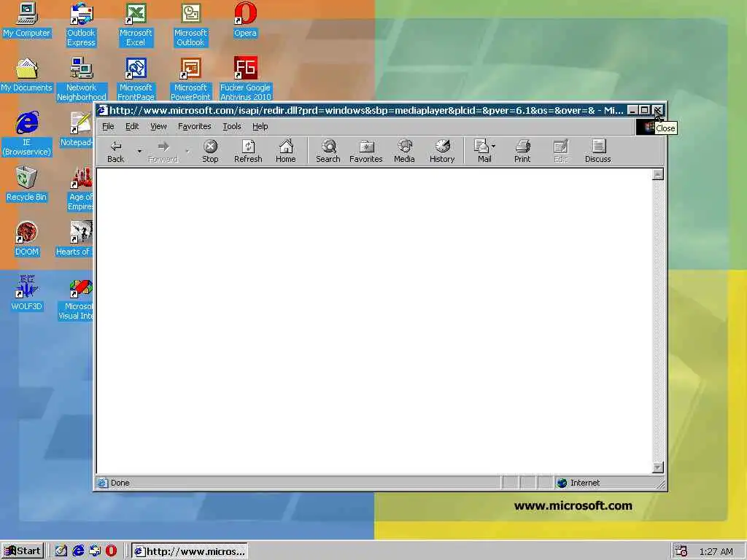
Task: Open the Tools menu
Action: tap(231, 126)
